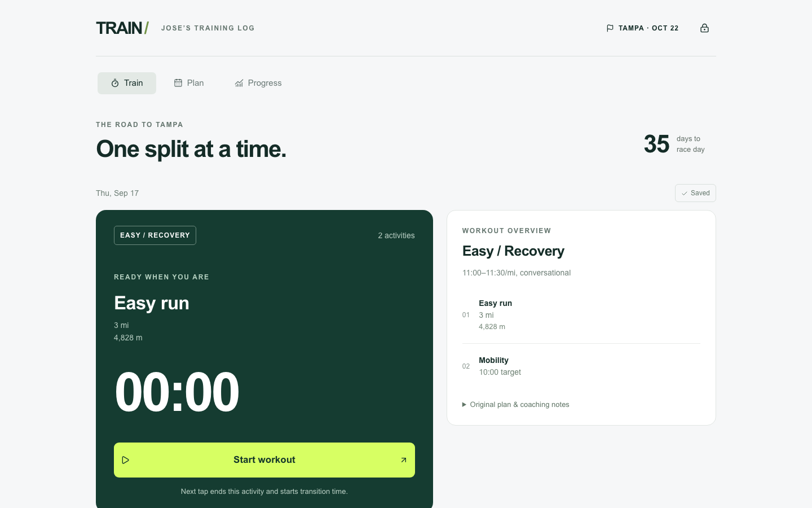812x508 pixels.
Task: Select the Easy run overview item
Action: (x=581, y=315)
